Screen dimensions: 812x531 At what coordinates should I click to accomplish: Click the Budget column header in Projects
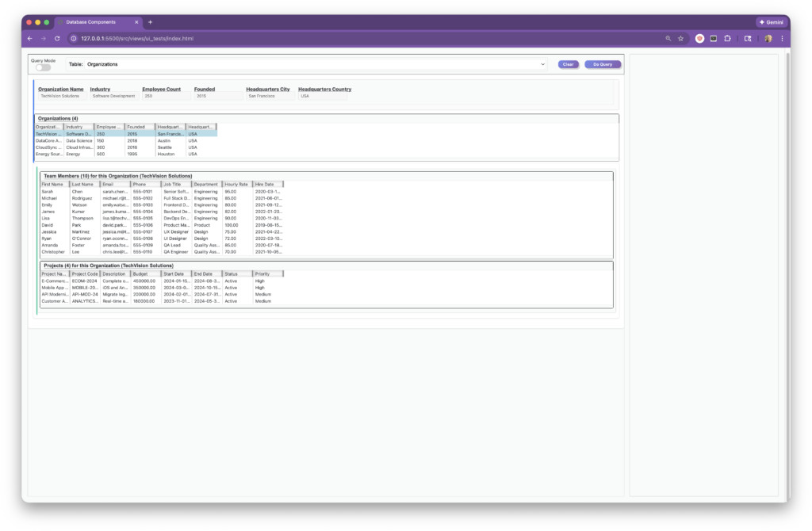click(x=145, y=273)
